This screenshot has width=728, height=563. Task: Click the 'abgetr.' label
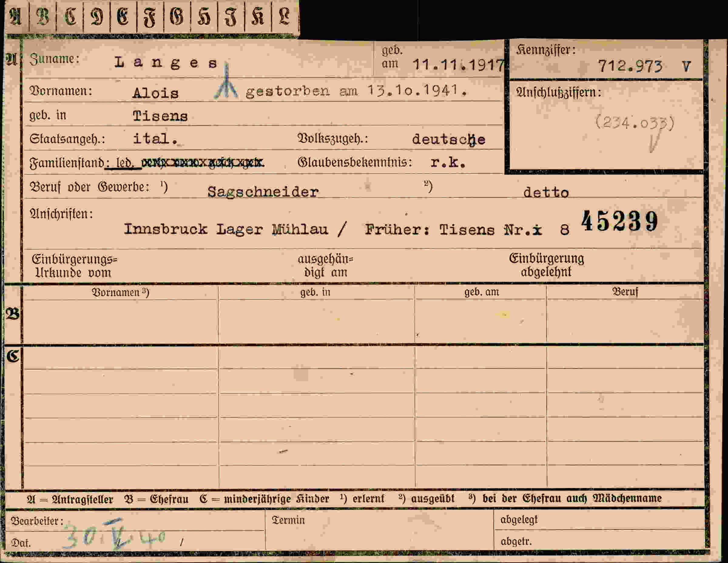[516, 541]
